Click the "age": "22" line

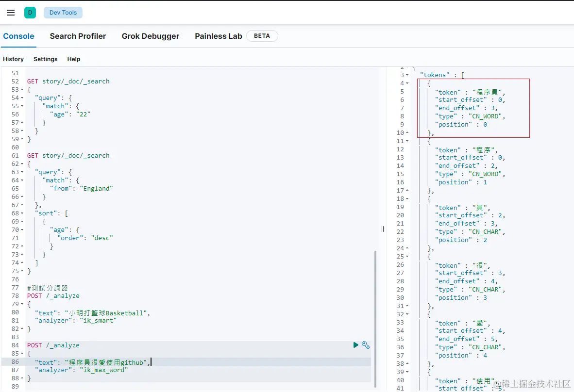click(70, 114)
